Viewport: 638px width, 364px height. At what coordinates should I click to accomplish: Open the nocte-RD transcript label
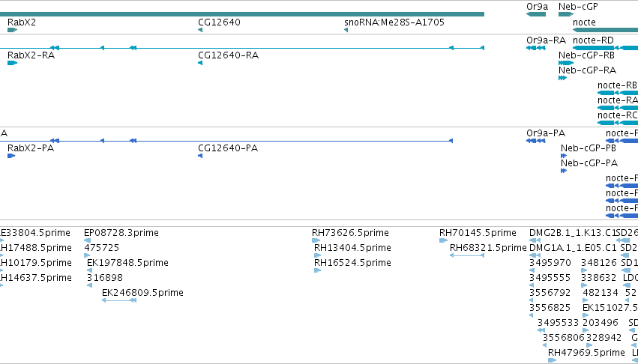[x=593, y=40]
